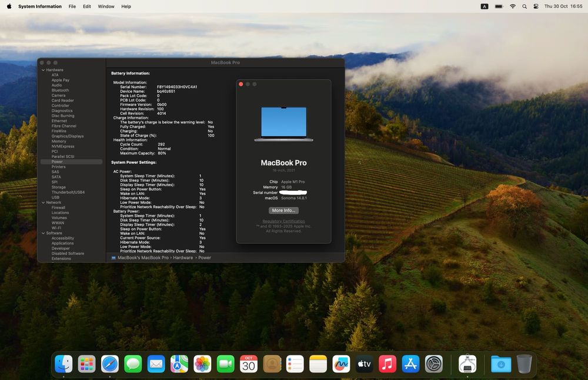Collapse the Network section
The width and height of the screenshot is (588, 380).
pos(43,203)
